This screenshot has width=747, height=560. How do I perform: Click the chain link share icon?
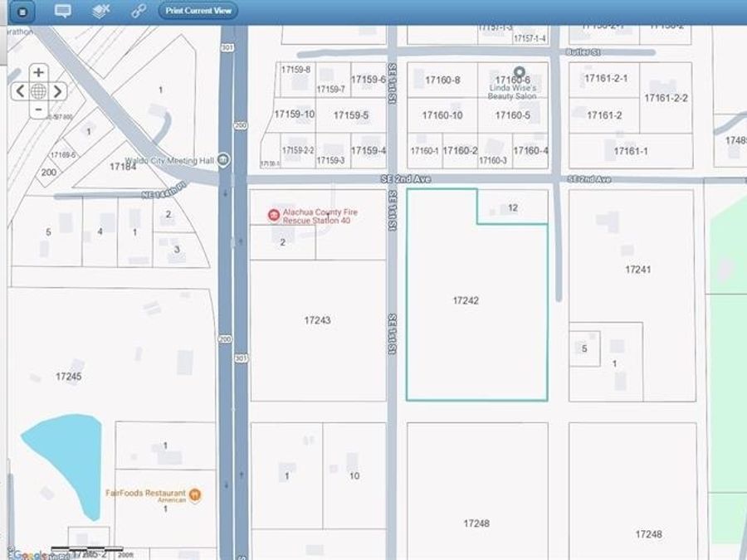click(139, 11)
